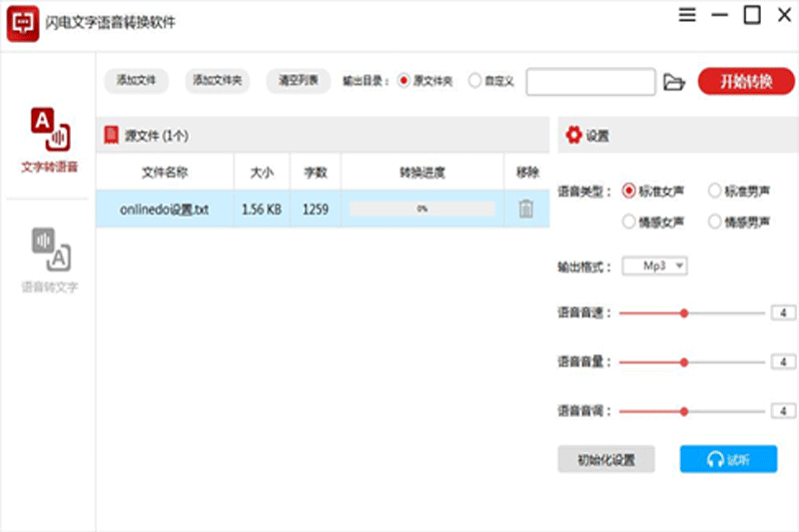Screen dimensions: 799x532
Task: Expand the Mp3 output format dropdown
Action: coord(654,266)
